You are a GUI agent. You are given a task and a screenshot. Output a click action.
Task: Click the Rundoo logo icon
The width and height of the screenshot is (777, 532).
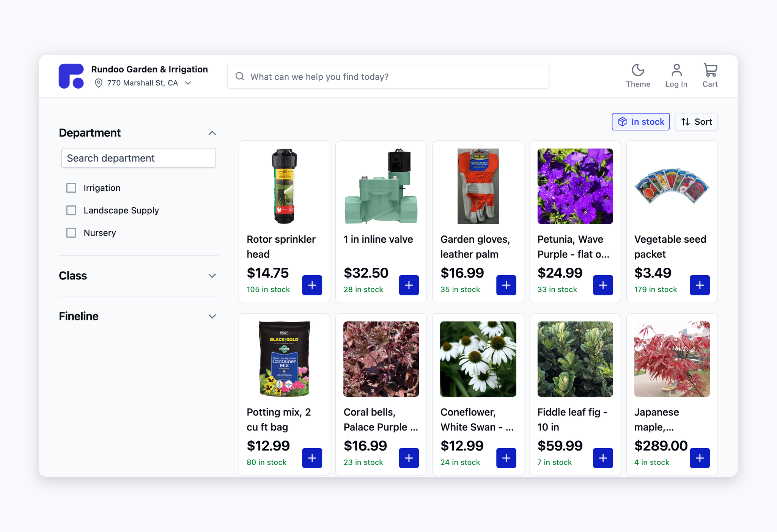(71, 76)
